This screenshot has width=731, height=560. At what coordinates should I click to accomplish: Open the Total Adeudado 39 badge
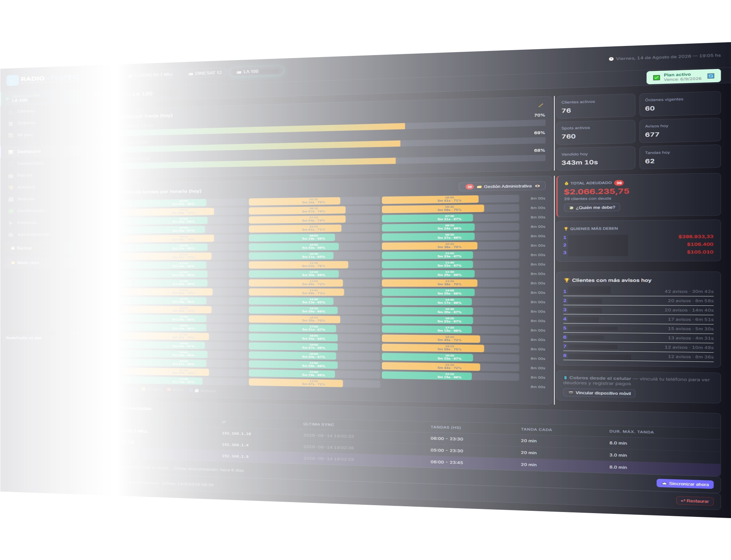click(x=619, y=183)
